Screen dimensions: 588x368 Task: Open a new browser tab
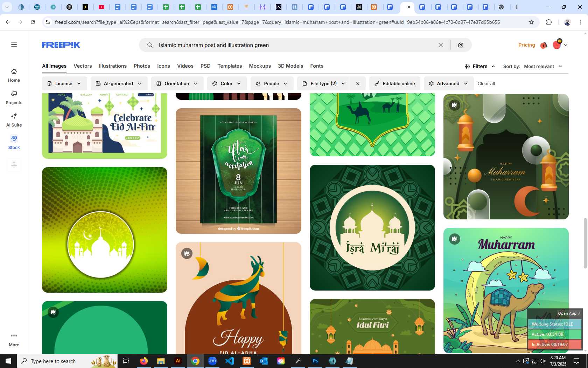(x=516, y=7)
